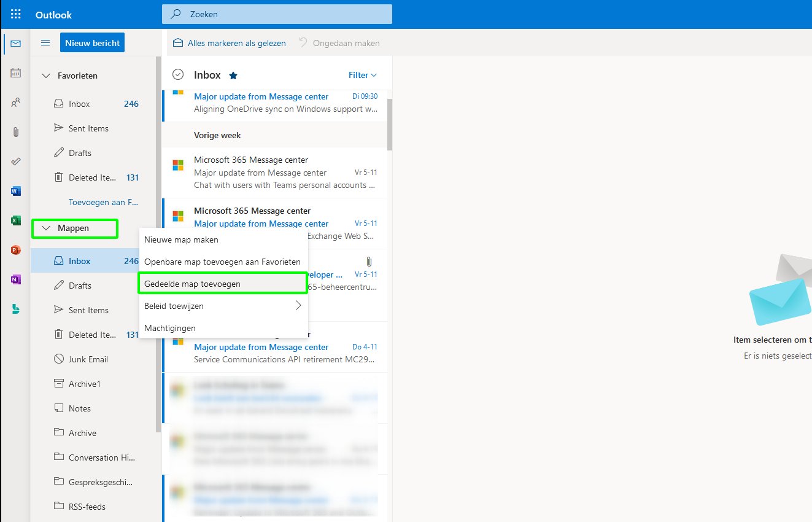This screenshot has height=522, width=812.
Task: Open the Mail module icon in left rail
Action: coord(16,44)
